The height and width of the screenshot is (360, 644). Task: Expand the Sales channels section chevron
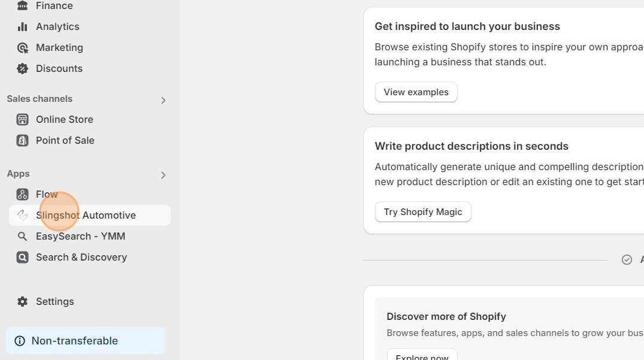tap(163, 101)
